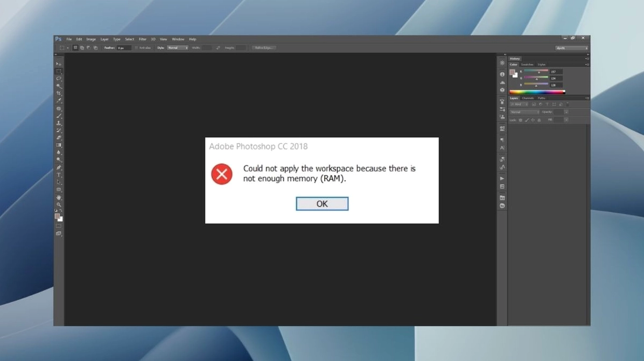The image size is (644, 361).
Task: Toggle Quick Mask mode in toolbar
Action: pos(59,226)
